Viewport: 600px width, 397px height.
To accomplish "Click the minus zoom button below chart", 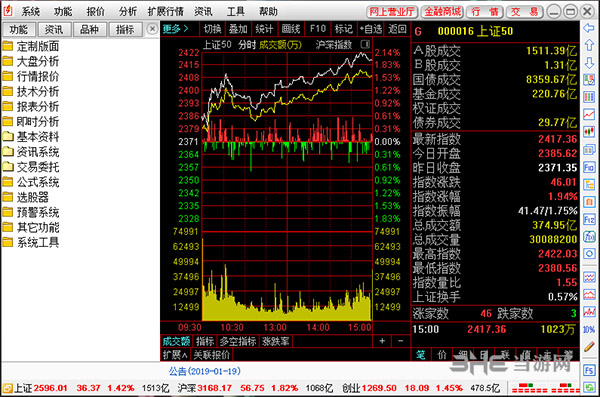I will 400,341.
